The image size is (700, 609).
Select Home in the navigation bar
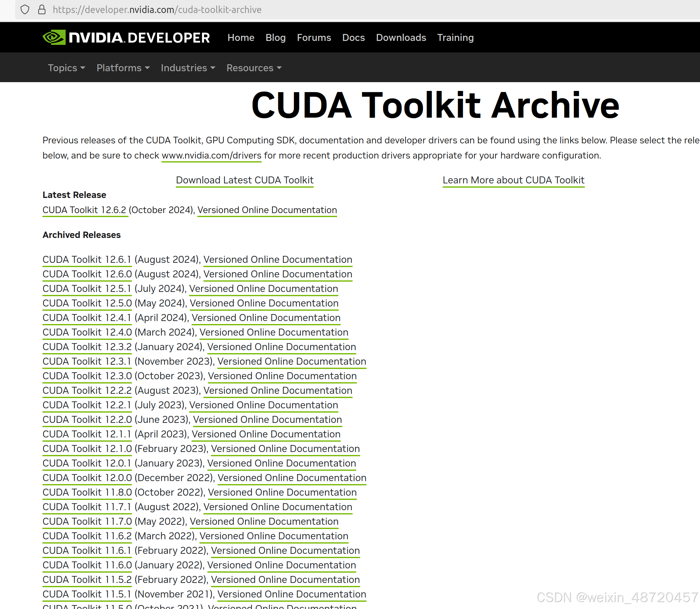tap(241, 38)
